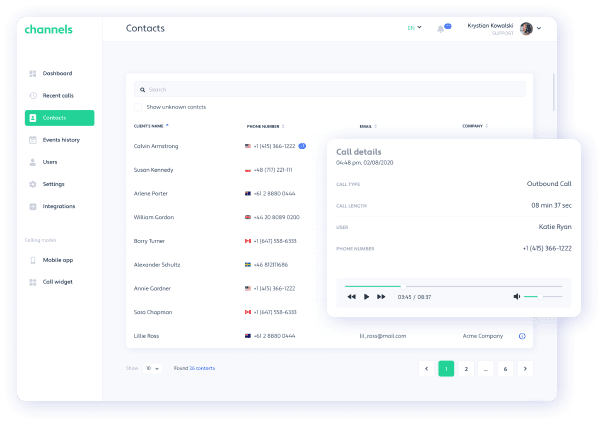
Task: Sort by Phone number column
Action: tap(265, 126)
